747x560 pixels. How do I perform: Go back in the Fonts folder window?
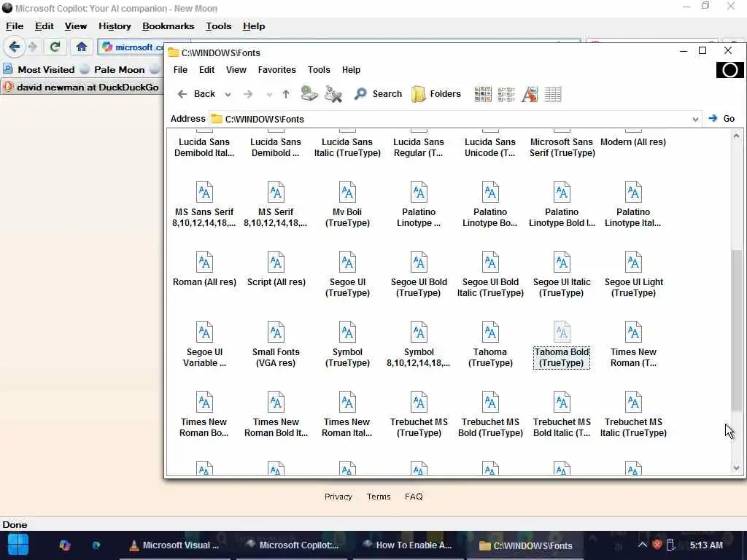click(196, 94)
